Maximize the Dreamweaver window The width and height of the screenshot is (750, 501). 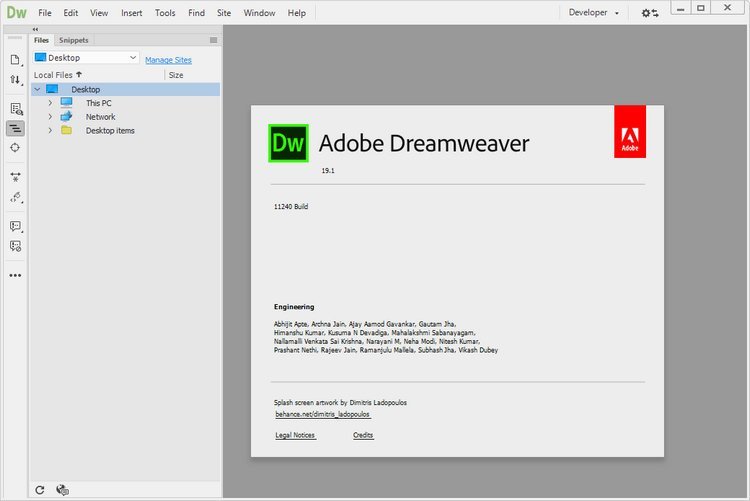coord(701,8)
